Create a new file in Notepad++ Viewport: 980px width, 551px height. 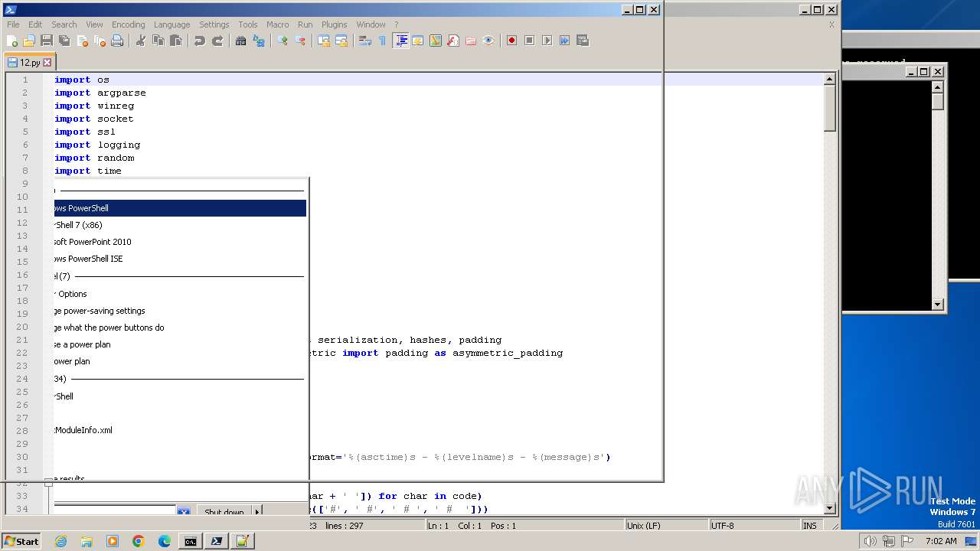(x=12, y=41)
